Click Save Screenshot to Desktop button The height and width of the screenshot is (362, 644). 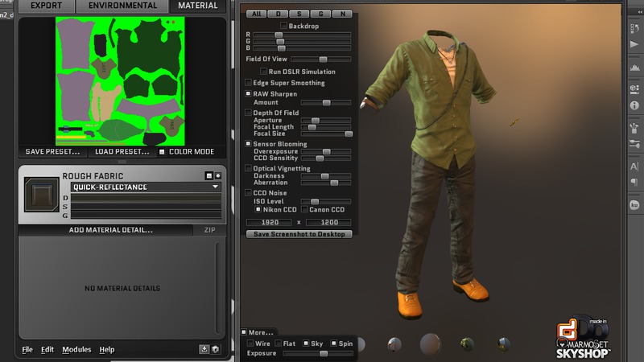click(x=299, y=234)
